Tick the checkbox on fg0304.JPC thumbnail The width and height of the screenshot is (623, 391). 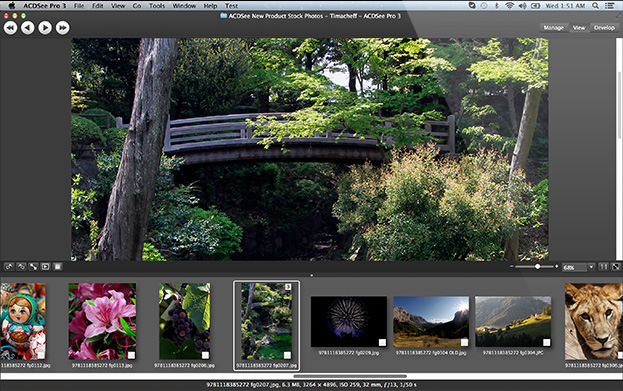[x=546, y=342]
